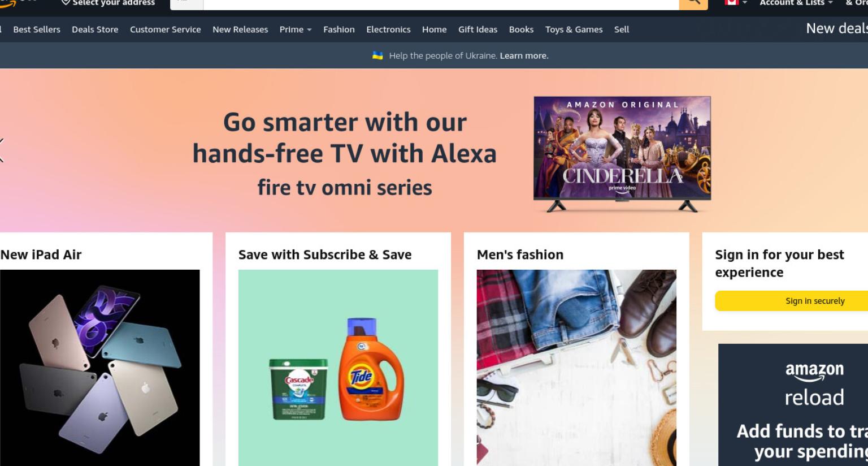Open the Men's fashion card image
Screen dimensions: 868x466
(576, 368)
